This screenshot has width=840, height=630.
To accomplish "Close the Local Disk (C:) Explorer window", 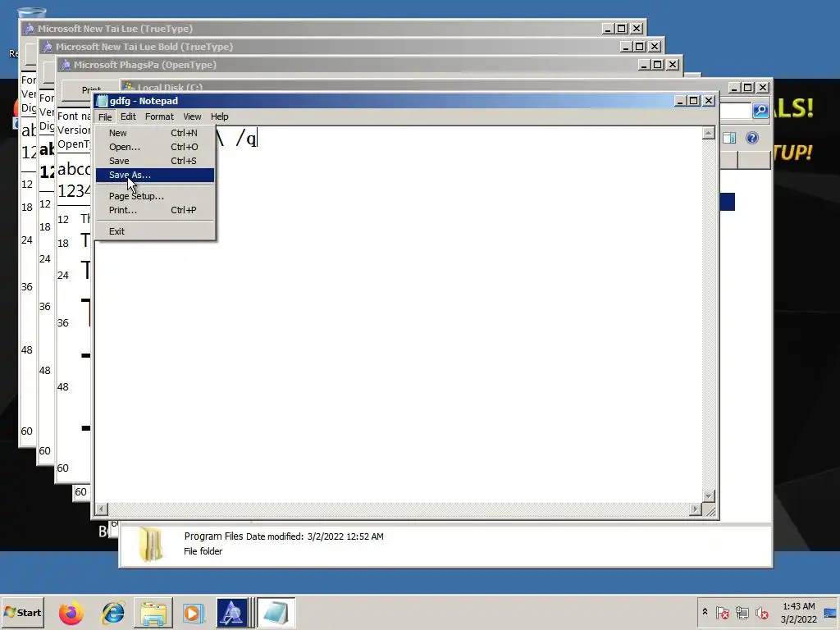I will (x=763, y=87).
